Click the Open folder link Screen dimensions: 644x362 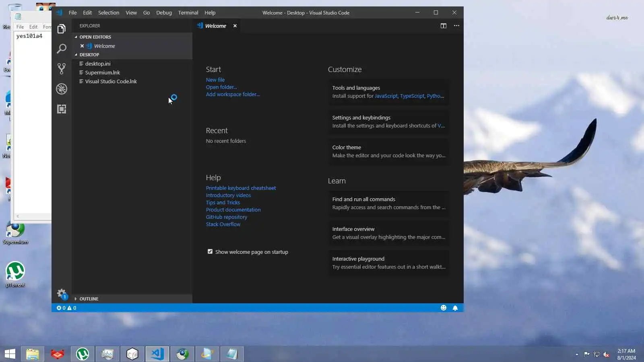[221, 87]
